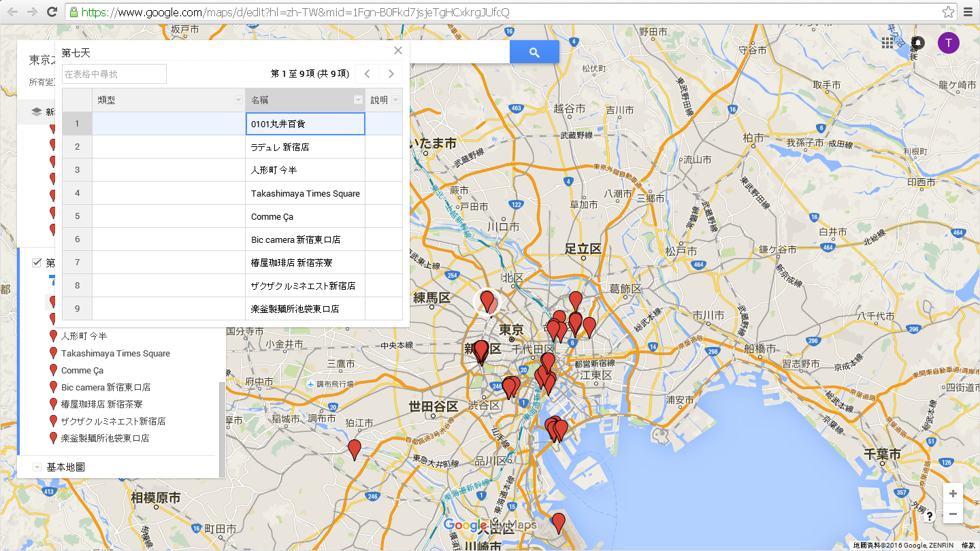Go to next table page arrow
This screenshot has height=551, width=980.
pyautogui.click(x=391, y=73)
